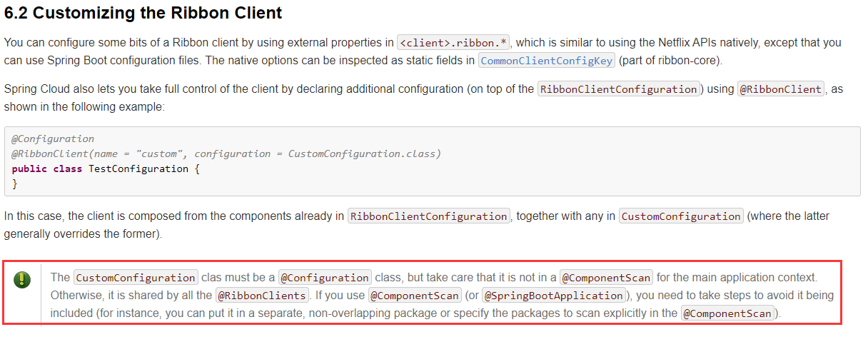Click the CommonClientConfigKey code reference
Viewport: 868px width, 337px height.
547,61
